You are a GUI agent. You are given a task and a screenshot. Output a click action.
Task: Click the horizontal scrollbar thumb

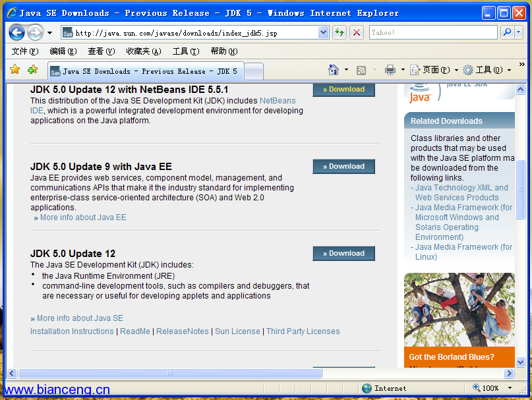(170, 374)
